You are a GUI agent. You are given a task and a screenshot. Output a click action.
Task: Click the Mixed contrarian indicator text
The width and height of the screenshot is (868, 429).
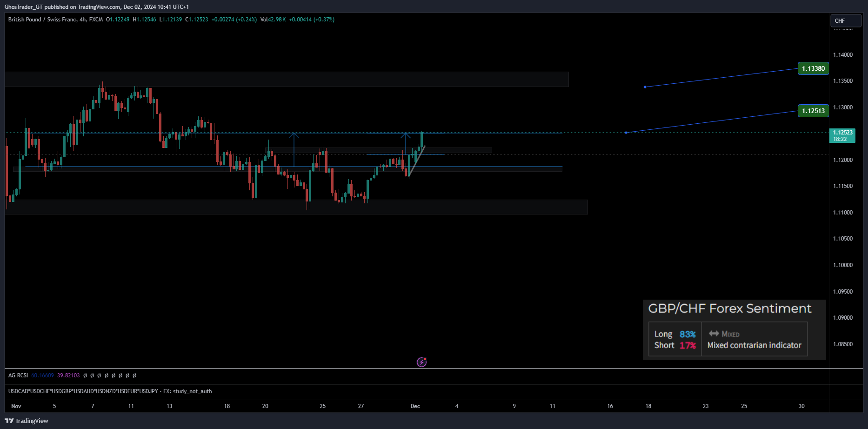pos(754,345)
